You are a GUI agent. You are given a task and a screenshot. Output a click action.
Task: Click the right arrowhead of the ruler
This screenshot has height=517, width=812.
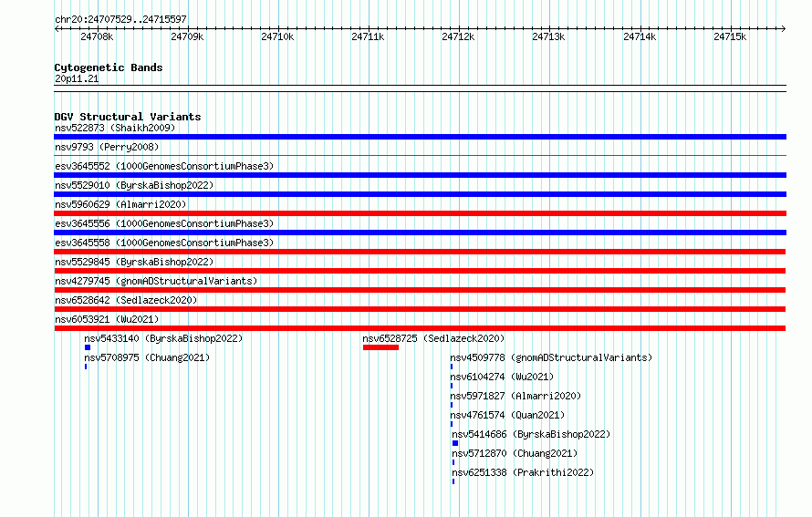784,29
